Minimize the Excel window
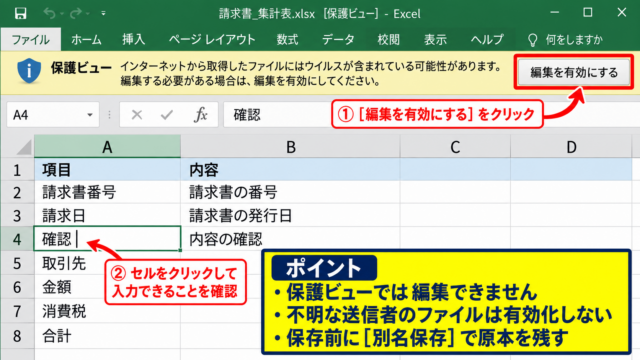Image resolution: width=640 pixels, height=360 pixels. click(554, 13)
